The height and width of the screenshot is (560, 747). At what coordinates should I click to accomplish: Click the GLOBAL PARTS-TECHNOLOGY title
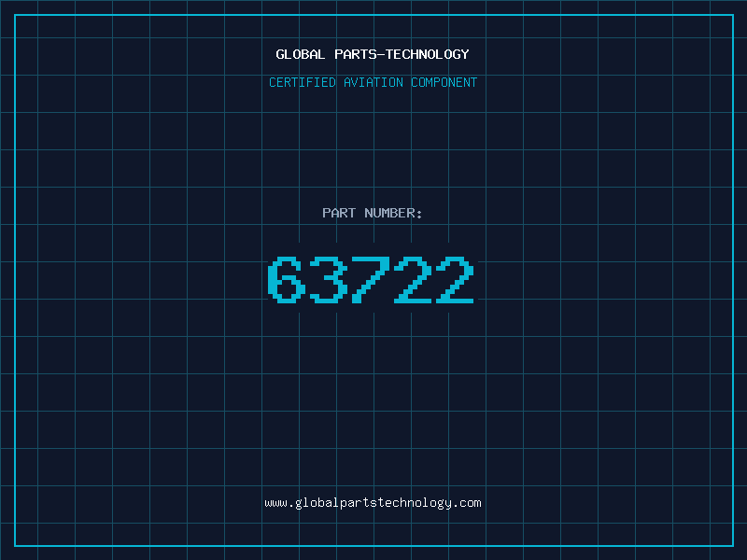pyautogui.click(x=373, y=54)
